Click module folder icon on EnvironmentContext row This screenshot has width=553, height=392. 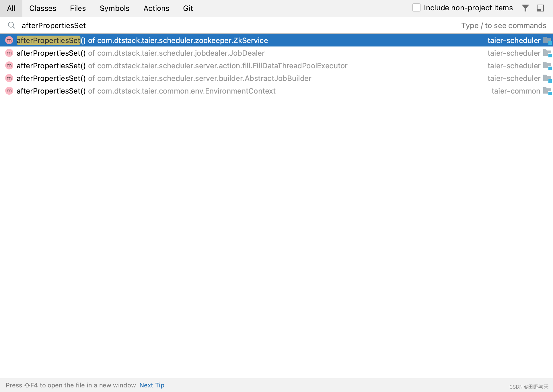pos(547,91)
